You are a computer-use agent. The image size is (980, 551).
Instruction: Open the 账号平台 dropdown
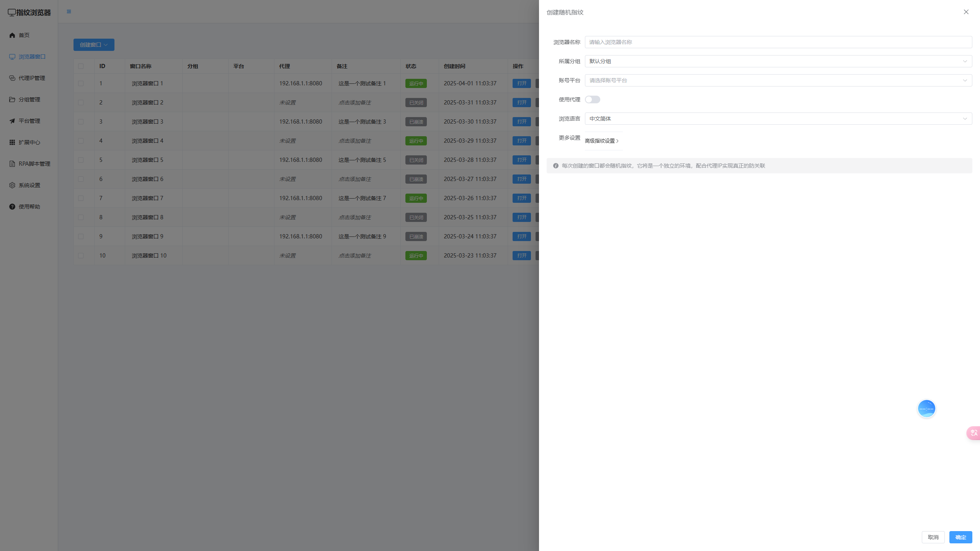tap(778, 80)
